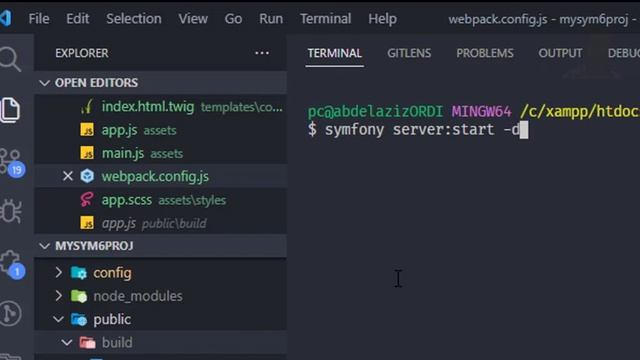Expand the config folder chevron
Screen dimensions: 640x360
(x=58, y=273)
